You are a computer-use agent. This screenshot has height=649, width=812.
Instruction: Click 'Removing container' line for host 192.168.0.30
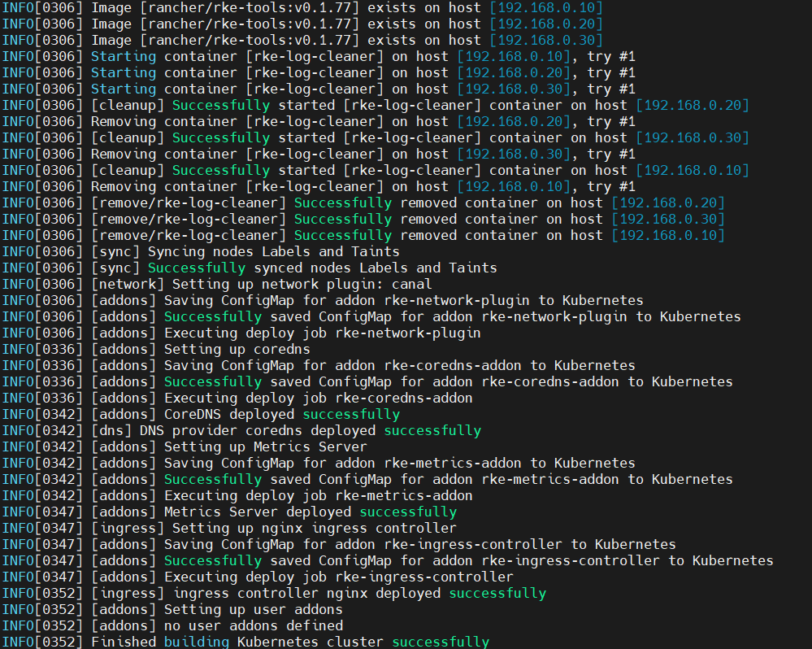pos(319,154)
